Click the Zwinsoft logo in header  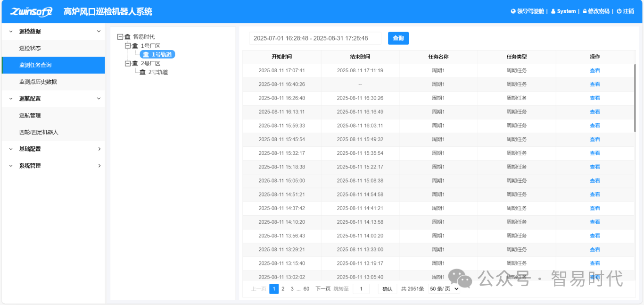(x=31, y=11)
